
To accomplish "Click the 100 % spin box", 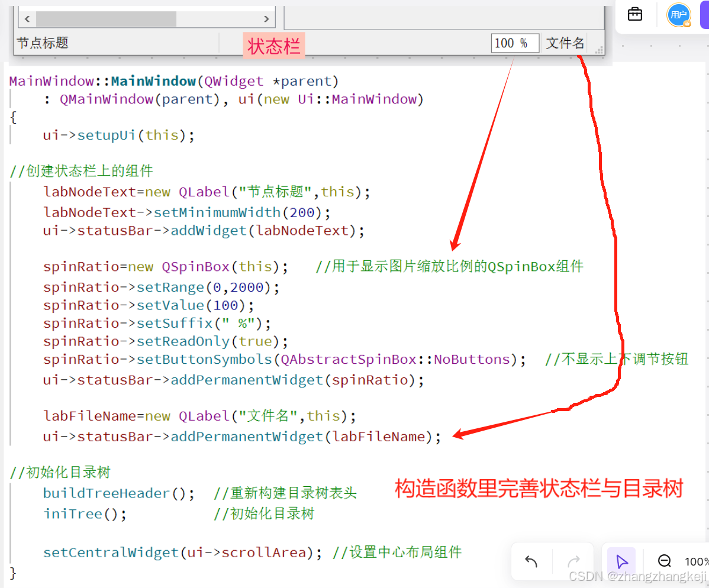I will click(515, 43).
